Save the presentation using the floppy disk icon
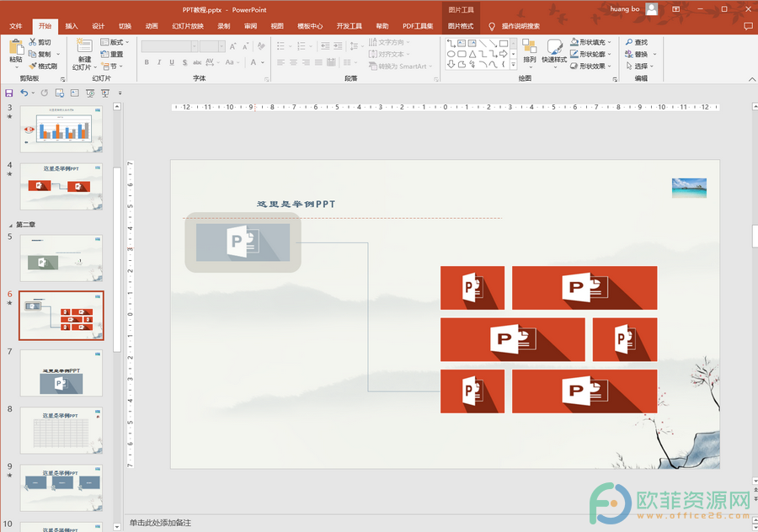Image resolution: width=758 pixels, height=532 pixels. pos(8,93)
